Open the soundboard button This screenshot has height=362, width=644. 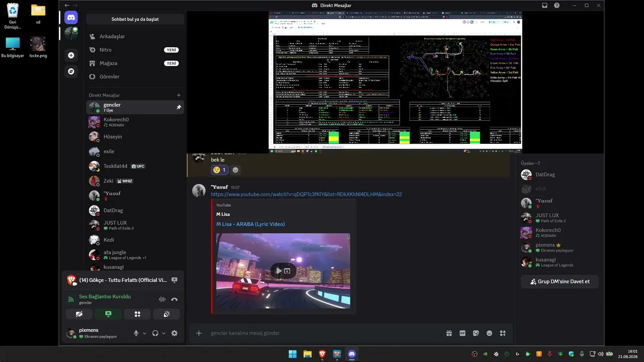click(167, 314)
